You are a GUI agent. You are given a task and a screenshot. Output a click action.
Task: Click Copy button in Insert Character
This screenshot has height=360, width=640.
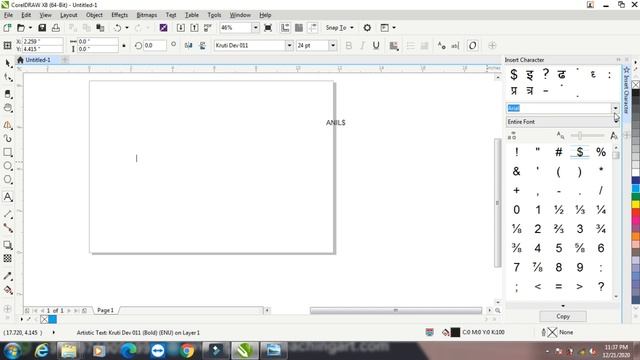(x=563, y=316)
